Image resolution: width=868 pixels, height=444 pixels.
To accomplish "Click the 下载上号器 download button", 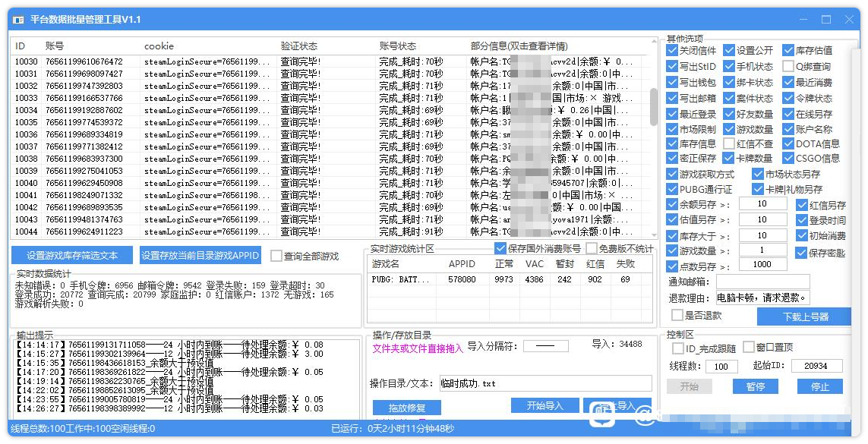I will tap(804, 316).
